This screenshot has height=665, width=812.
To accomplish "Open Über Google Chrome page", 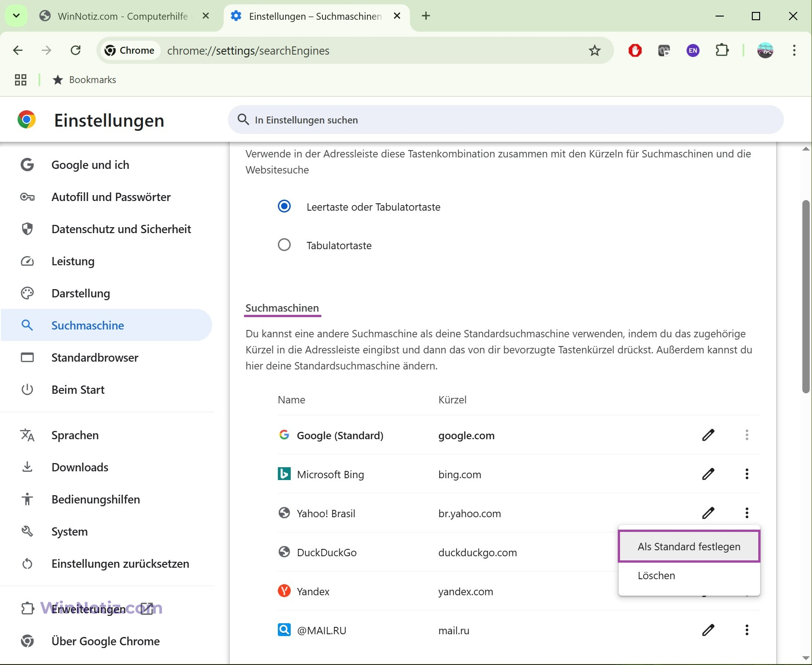I will tap(107, 641).
